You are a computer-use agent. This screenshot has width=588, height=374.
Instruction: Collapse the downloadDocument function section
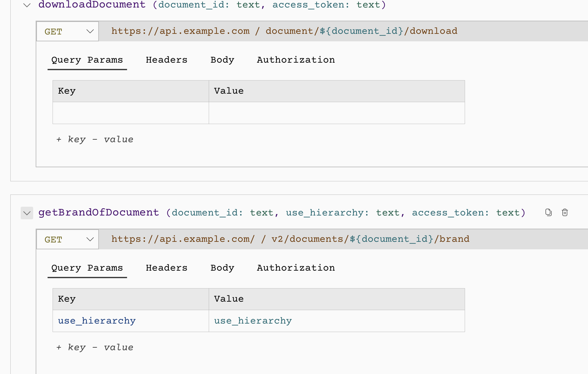27,5
